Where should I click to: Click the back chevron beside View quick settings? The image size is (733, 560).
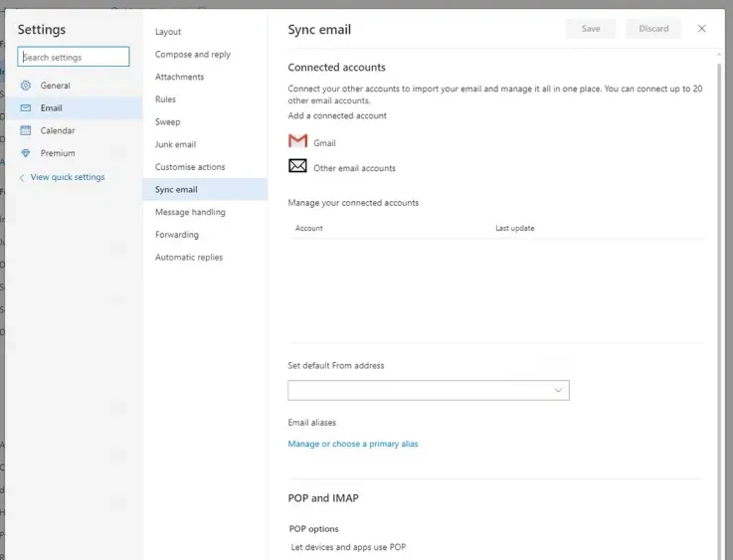(x=22, y=178)
